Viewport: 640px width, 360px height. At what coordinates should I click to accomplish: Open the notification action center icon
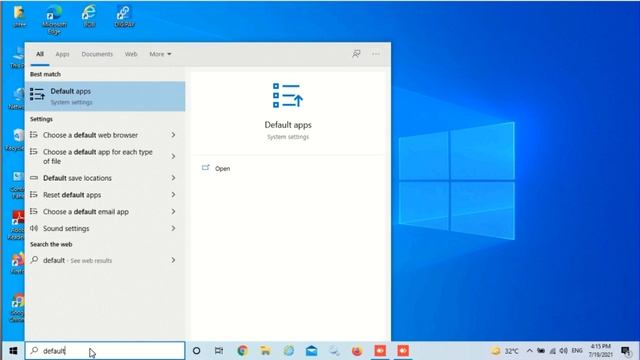pyautogui.click(x=626, y=351)
